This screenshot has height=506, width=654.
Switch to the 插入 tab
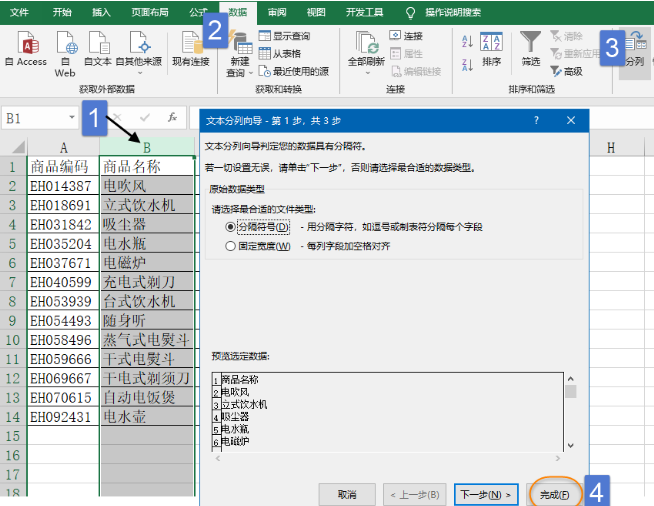pyautogui.click(x=101, y=13)
